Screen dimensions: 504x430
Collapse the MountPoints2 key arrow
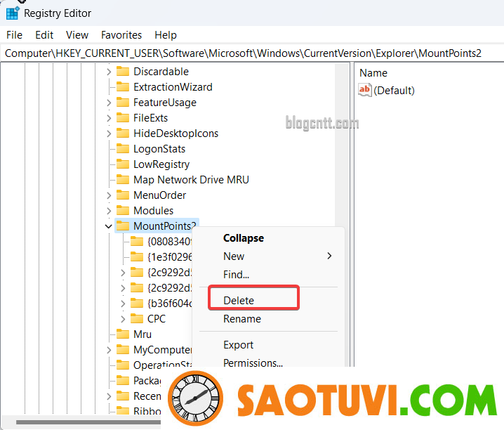pyautogui.click(x=109, y=226)
